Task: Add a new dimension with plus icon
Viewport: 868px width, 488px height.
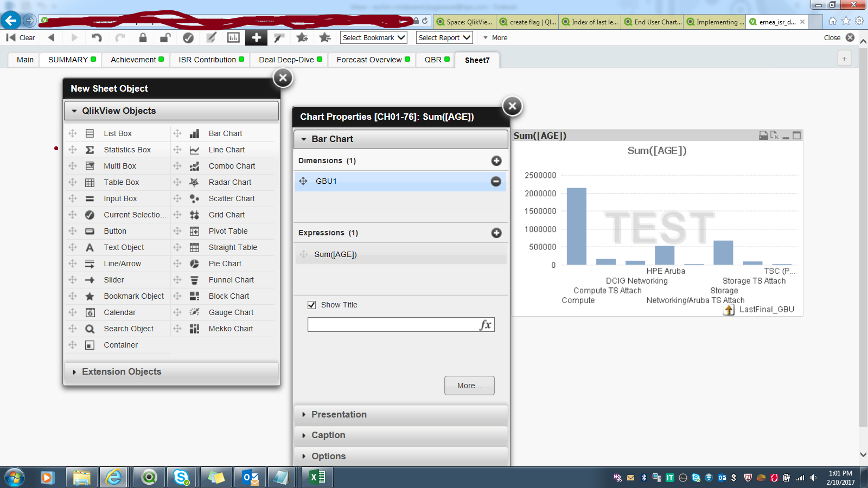Action: tap(496, 160)
